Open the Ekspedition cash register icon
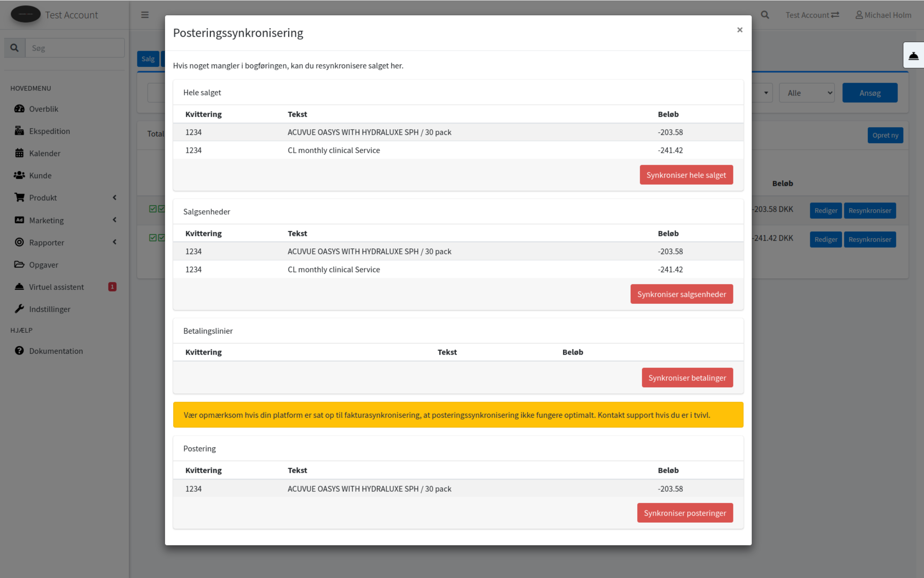924x578 pixels. tap(19, 131)
